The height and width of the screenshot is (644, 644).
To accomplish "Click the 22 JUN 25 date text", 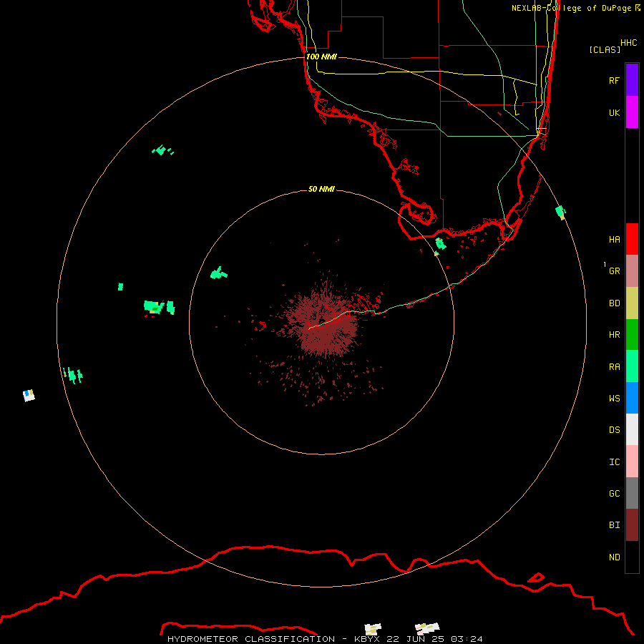I will coord(415,639).
